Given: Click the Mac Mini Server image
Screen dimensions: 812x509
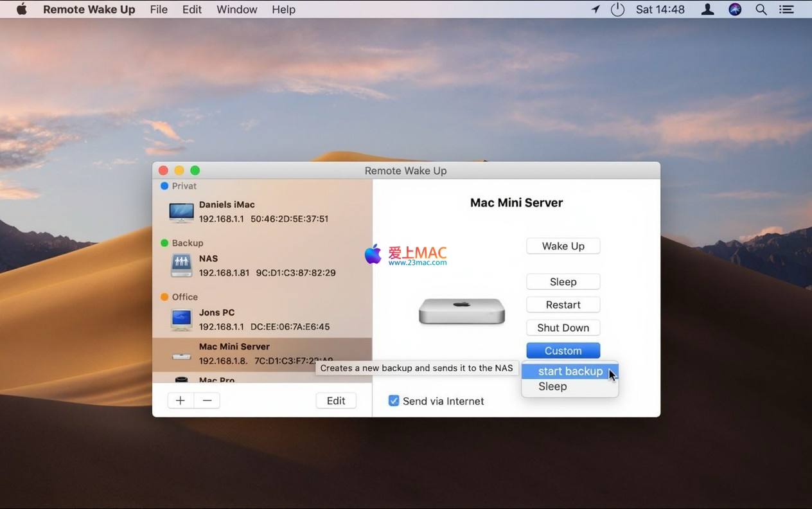Looking at the screenshot, I should pos(461,311).
